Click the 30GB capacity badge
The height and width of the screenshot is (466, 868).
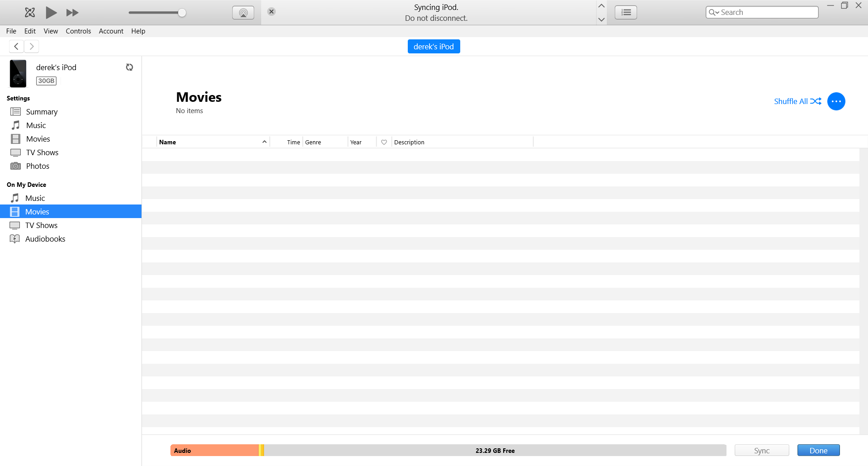click(x=46, y=81)
